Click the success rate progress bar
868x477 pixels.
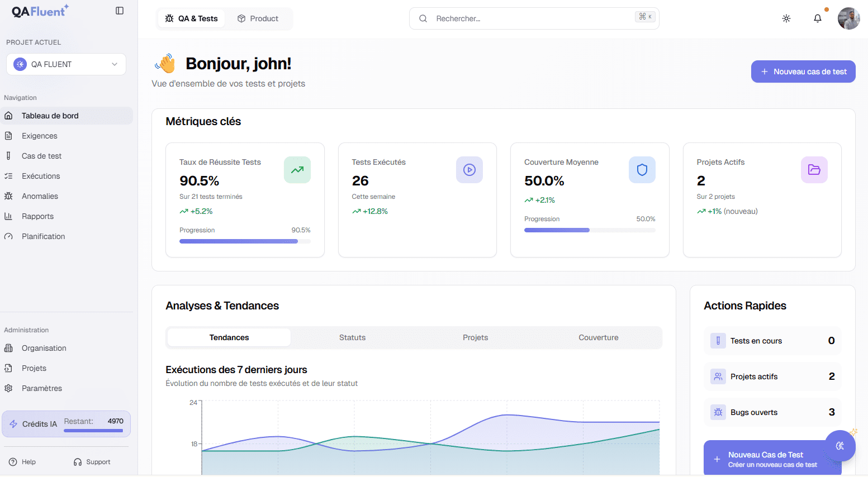tap(244, 241)
